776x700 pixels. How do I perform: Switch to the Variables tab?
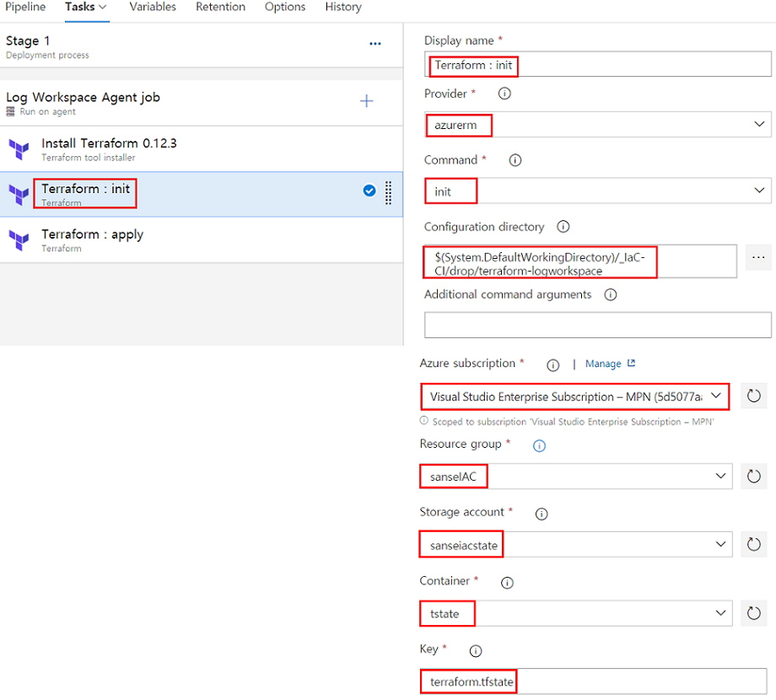pos(153,7)
